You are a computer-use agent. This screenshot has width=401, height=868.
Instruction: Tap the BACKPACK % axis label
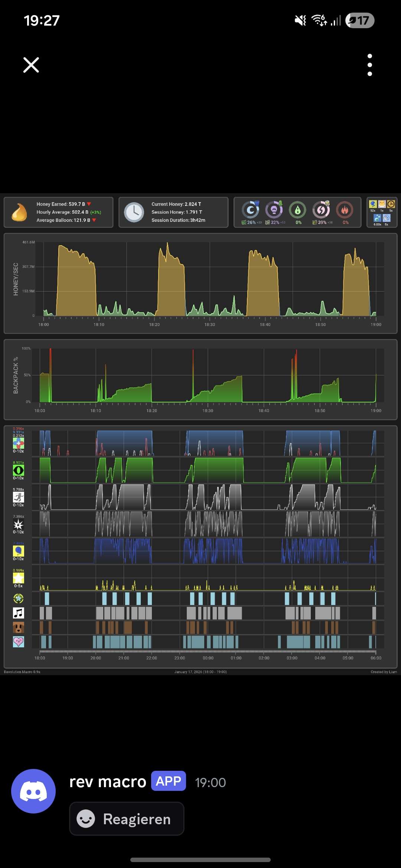coord(16,375)
